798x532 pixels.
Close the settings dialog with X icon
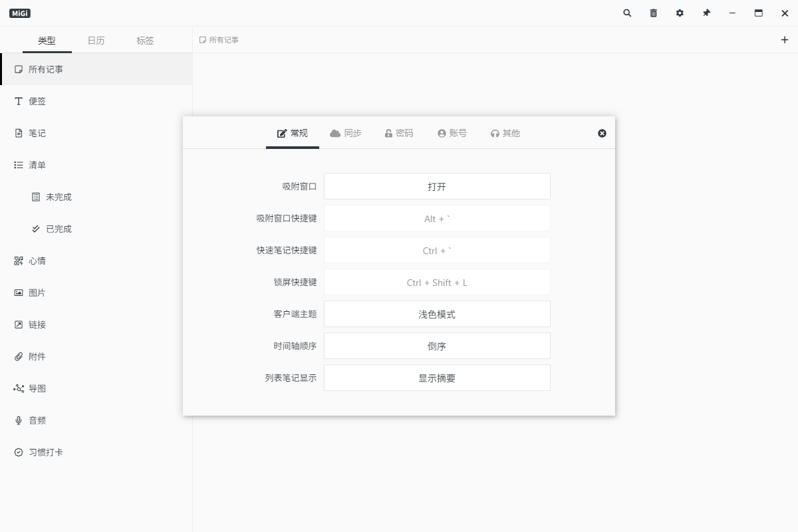pos(602,133)
